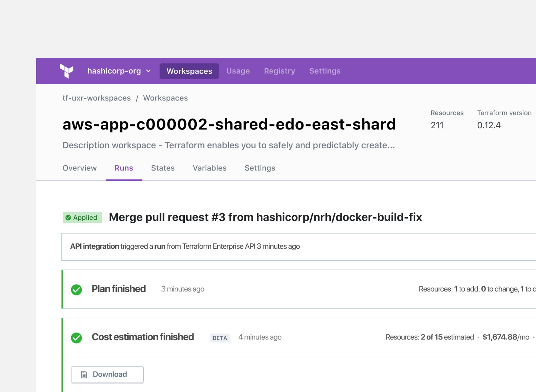536x392 pixels.
Task: Click the Applied status badge
Action: [x=82, y=218]
